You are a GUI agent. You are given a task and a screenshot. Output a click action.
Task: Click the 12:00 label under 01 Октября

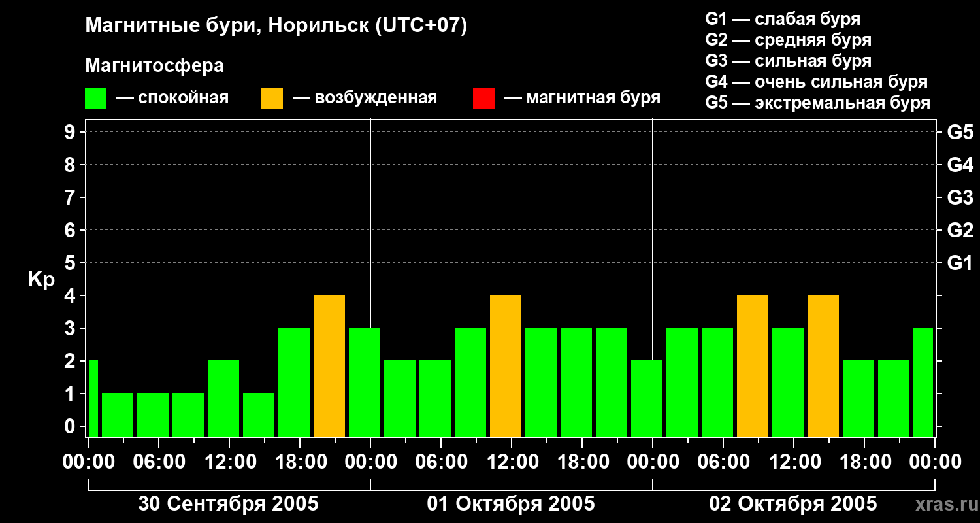pos(512,462)
